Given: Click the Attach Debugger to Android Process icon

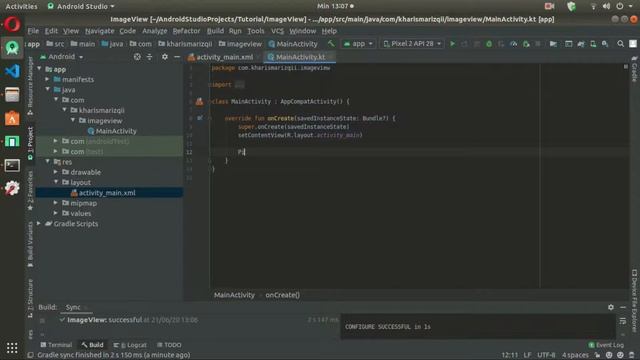Looking at the screenshot, I should (526, 43).
